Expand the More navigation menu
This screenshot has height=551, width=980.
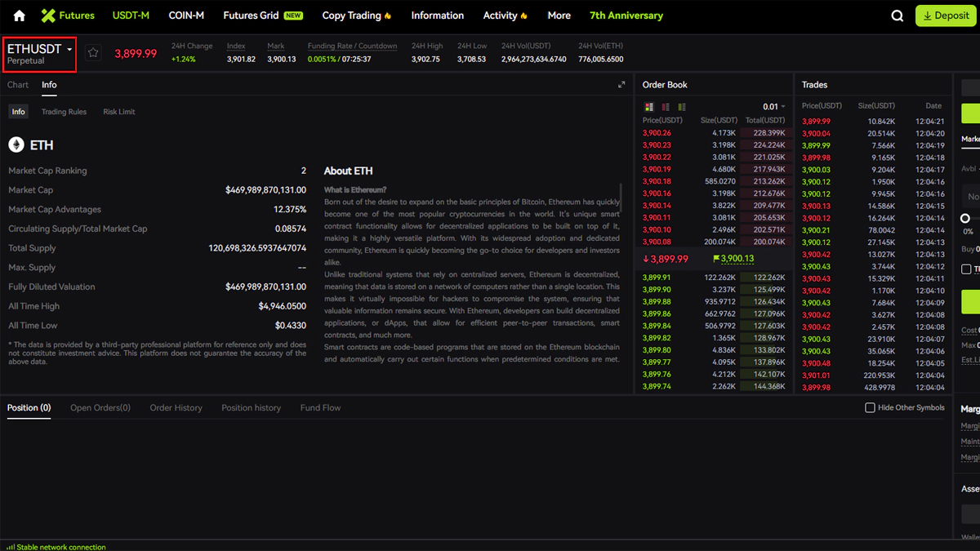559,16
